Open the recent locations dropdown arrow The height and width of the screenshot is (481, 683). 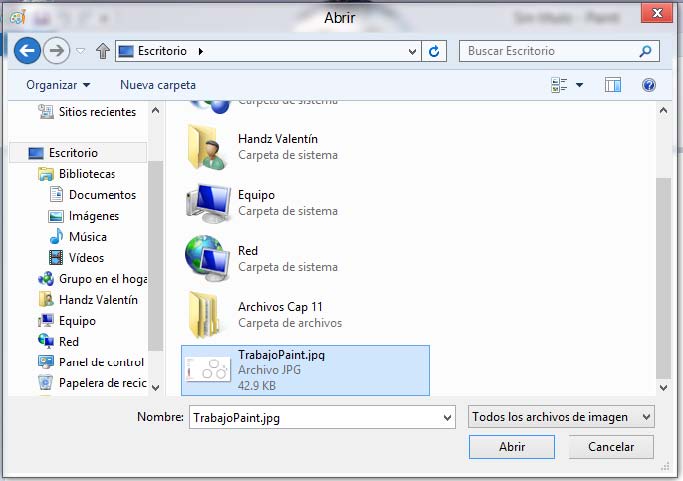pyautogui.click(x=81, y=51)
